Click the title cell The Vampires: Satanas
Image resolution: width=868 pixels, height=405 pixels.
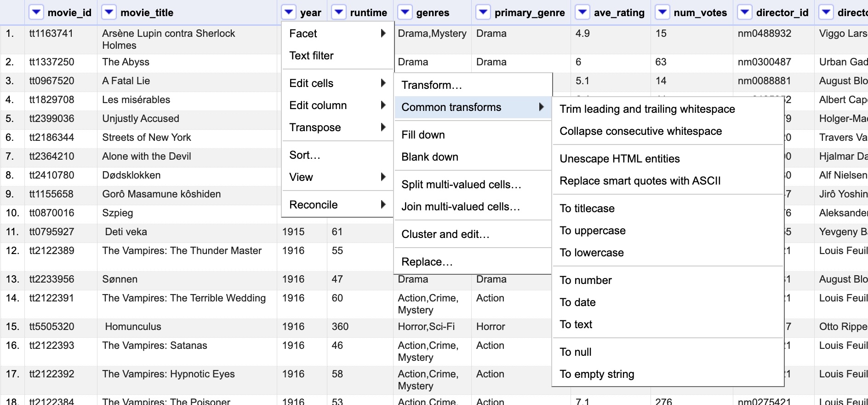(x=154, y=346)
